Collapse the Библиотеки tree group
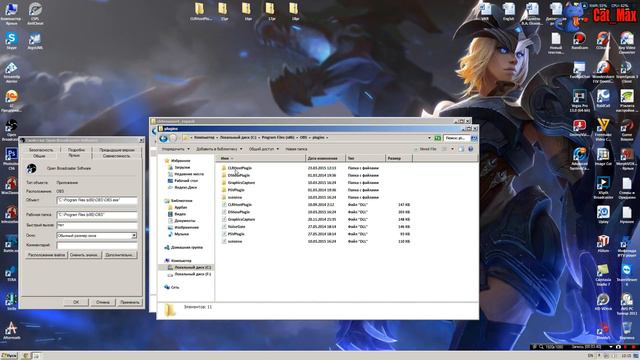Screen dimensions: 640x360 pyautogui.click(x=178, y=200)
